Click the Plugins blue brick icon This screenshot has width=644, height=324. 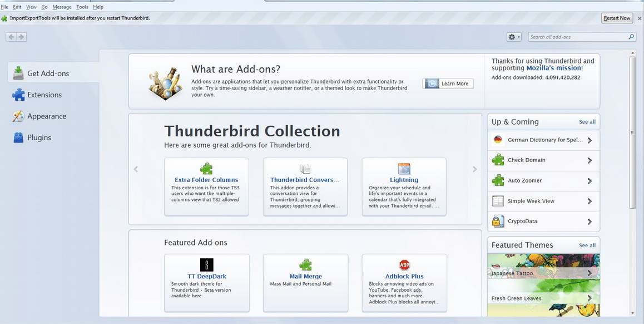[18, 138]
